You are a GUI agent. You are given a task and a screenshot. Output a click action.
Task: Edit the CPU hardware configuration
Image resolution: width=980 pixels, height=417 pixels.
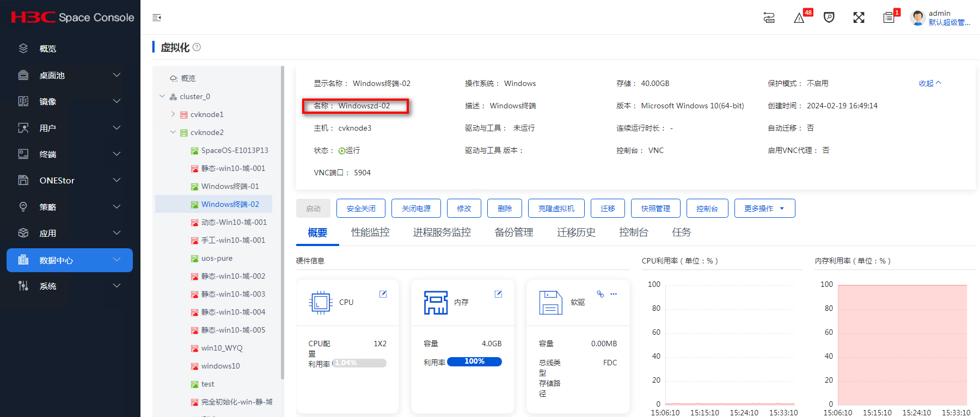click(x=383, y=294)
